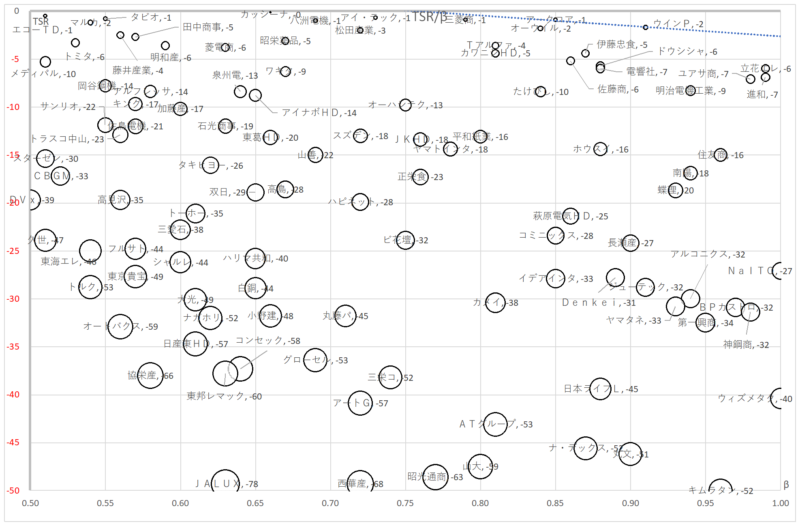The width and height of the screenshot is (800, 526).
Task: Select the '電響社, -7' label
Action: [647, 72]
